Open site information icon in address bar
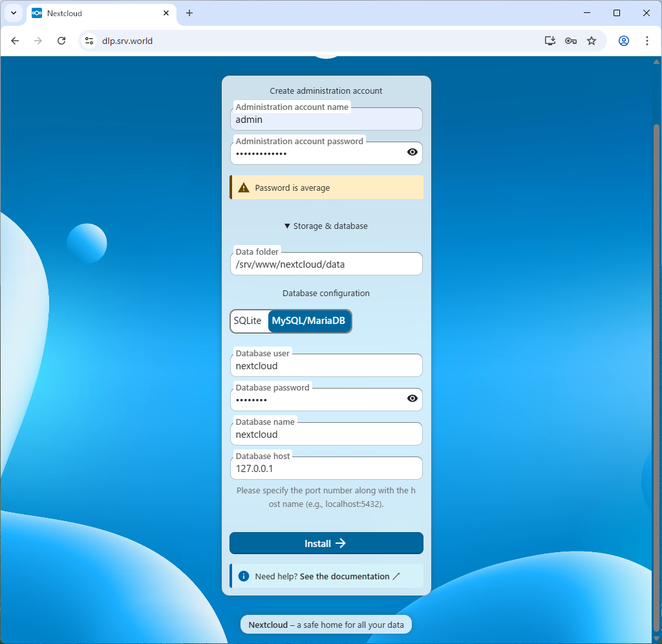The width and height of the screenshot is (662, 644). [x=89, y=41]
